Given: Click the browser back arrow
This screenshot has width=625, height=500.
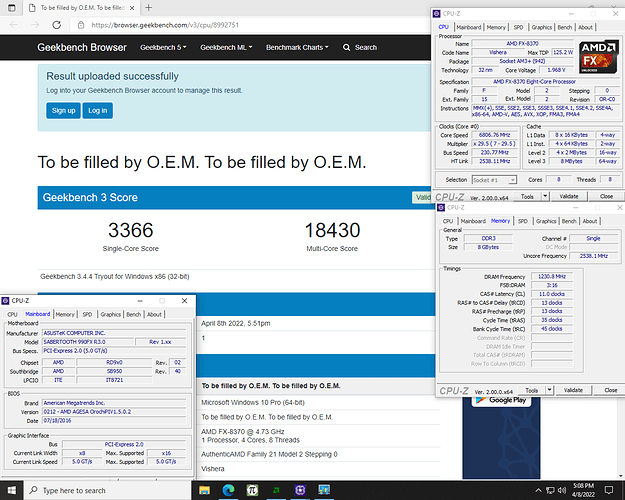Looking at the screenshot, I should 14,25.
